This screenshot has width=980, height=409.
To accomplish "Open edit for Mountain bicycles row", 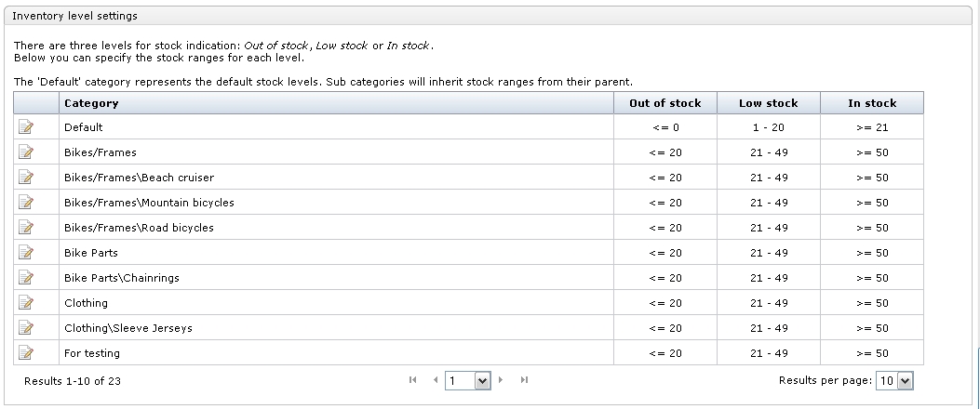I will pyautogui.click(x=26, y=203).
